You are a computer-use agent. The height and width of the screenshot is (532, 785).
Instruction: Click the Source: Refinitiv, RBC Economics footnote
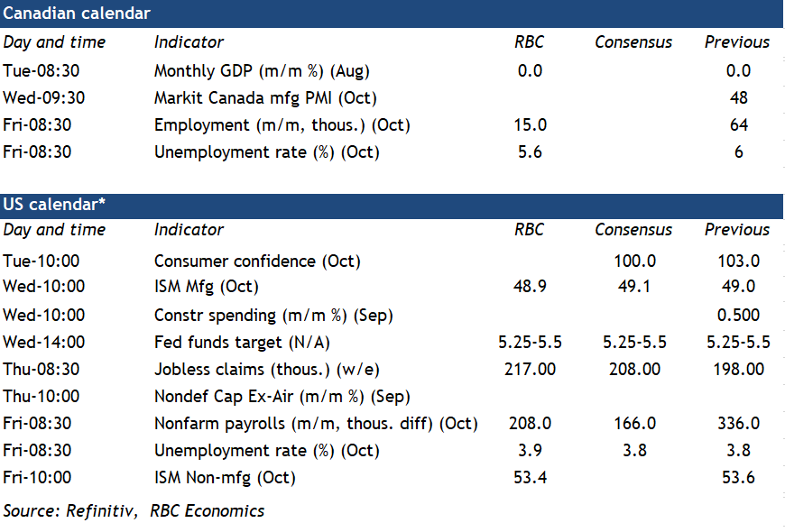(x=134, y=510)
